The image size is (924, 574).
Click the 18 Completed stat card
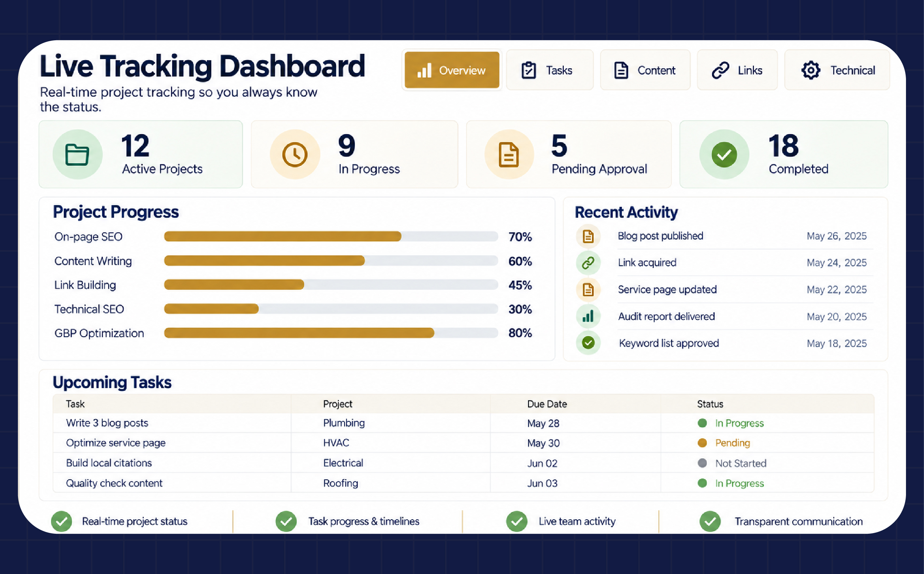783,154
